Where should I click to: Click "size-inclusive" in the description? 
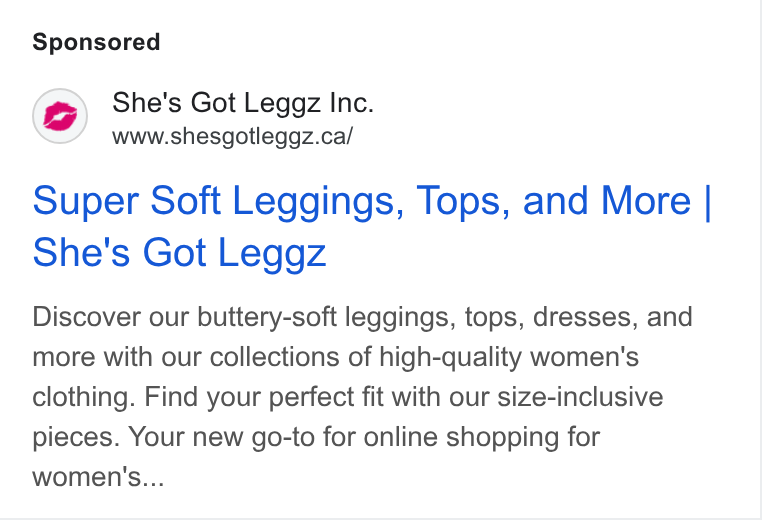tap(580, 397)
